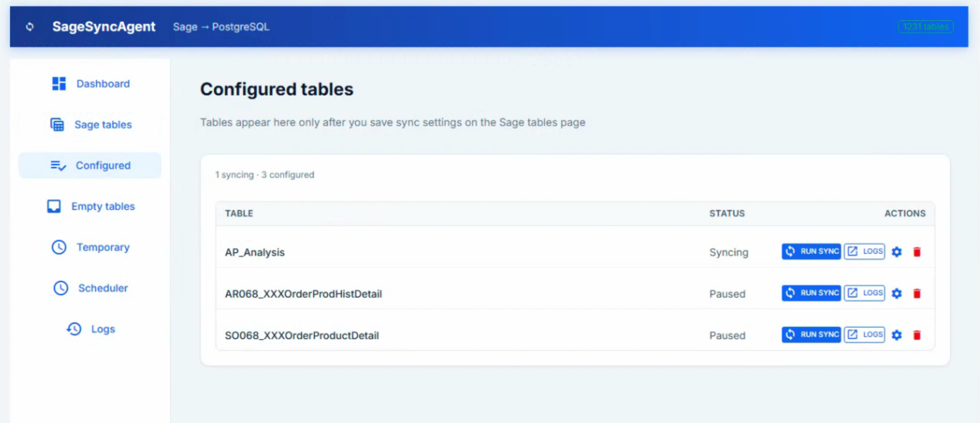This screenshot has height=423, width=980.
Task: Delete SO068_XXXOrderProductDetail with the trash icon
Action: [917, 335]
